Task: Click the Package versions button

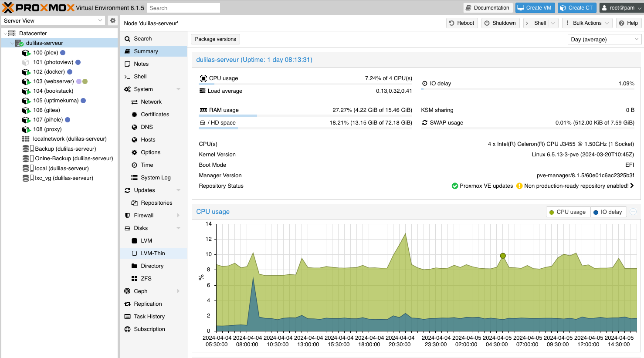Action: [216, 39]
